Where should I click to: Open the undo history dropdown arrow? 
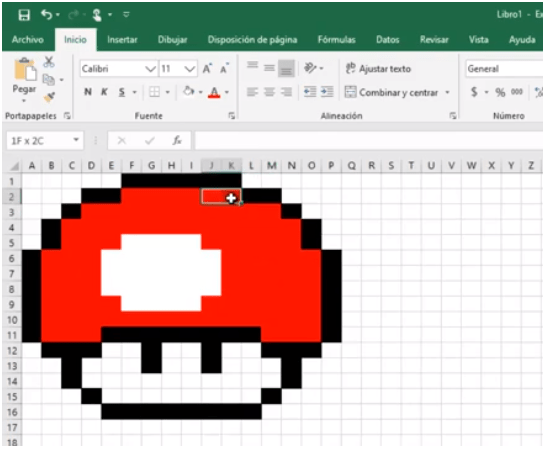(x=58, y=15)
